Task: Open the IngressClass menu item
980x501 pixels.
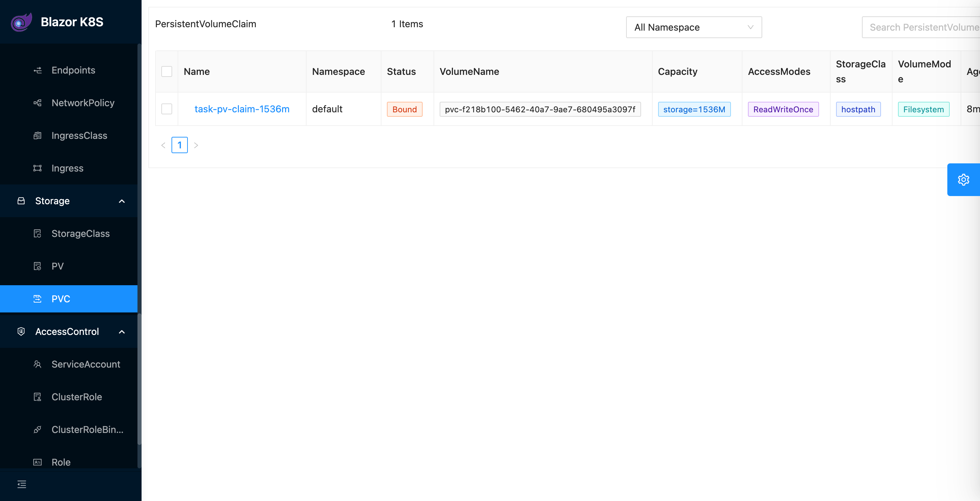Action: 68,136
